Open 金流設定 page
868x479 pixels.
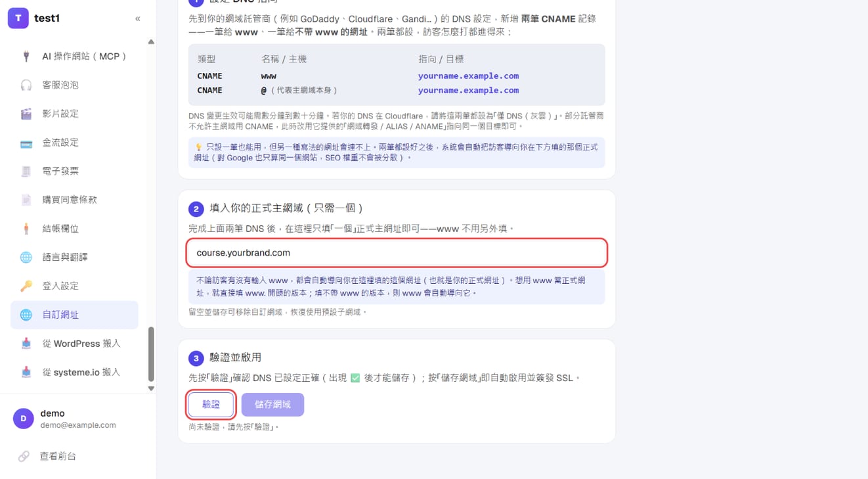tap(74, 143)
